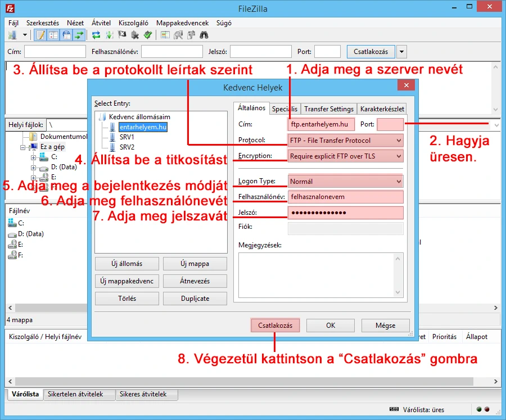506x420 pixels.
Task: Click the Megjegyzések text area
Action: pyautogui.click(x=321, y=275)
